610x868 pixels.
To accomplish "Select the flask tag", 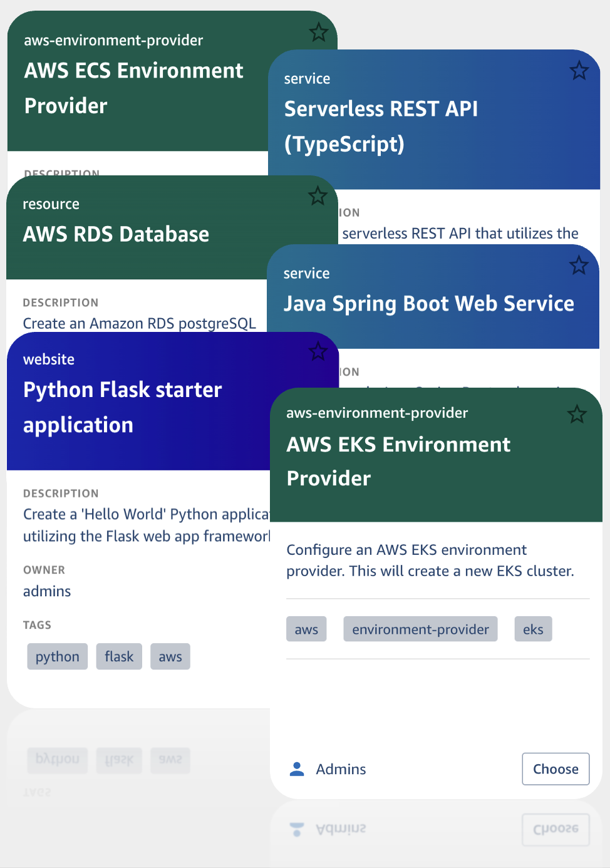I will pyautogui.click(x=119, y=656).
